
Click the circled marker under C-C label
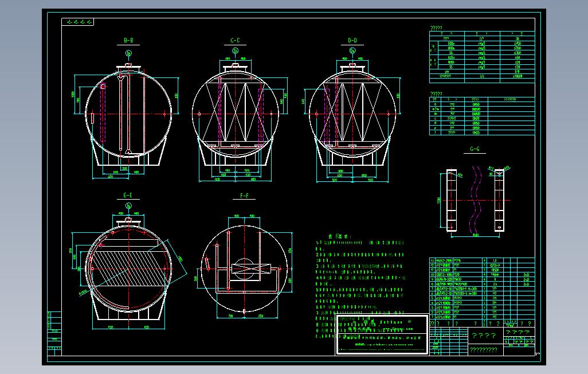click(236, 50)
